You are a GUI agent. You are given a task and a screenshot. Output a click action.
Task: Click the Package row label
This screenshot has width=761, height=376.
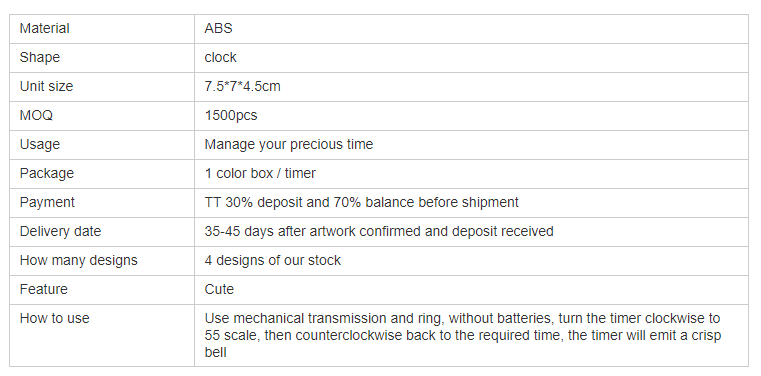coord(47,173)
